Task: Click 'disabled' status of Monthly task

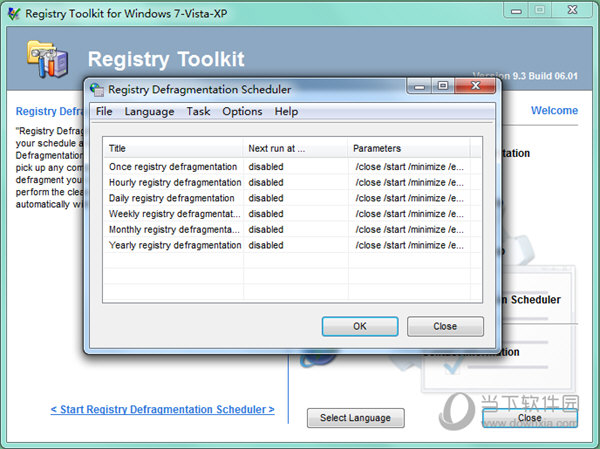Action: click(266, 229)
